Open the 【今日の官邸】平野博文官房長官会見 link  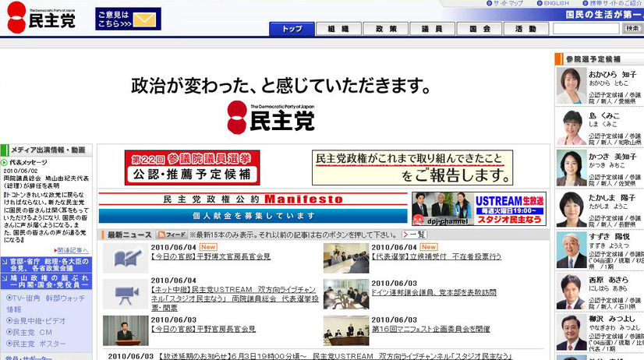click(x=211, y=256)
